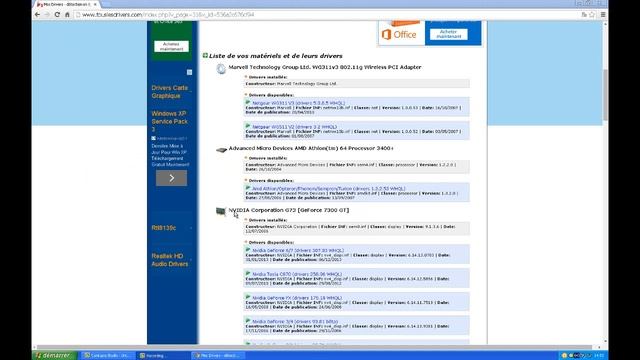Bookmark this page with star icon
The height and width of the screenshot is (360, 640).
click(592, 15)
